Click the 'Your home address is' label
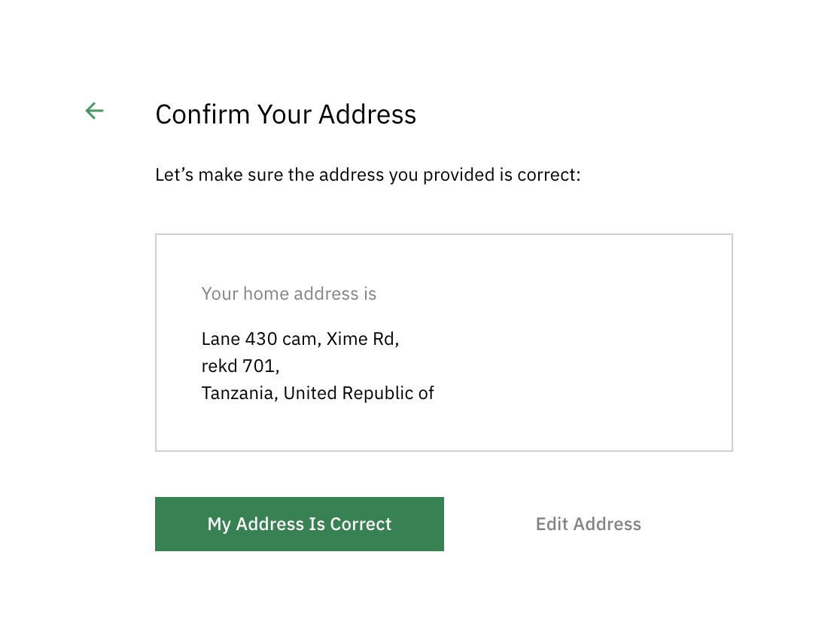Viewport: 840px width, 622px height. click(289, 294)
